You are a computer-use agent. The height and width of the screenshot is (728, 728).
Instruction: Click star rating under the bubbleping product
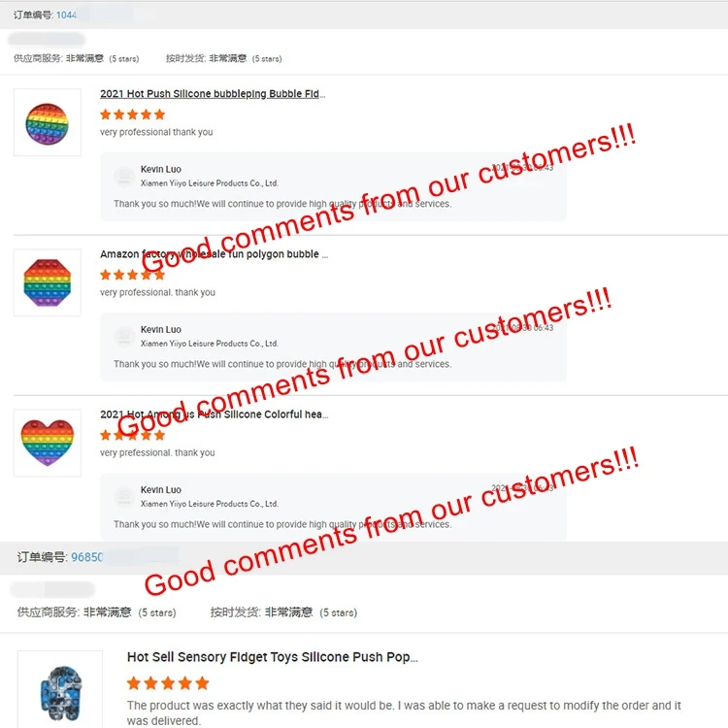point(133,115)
